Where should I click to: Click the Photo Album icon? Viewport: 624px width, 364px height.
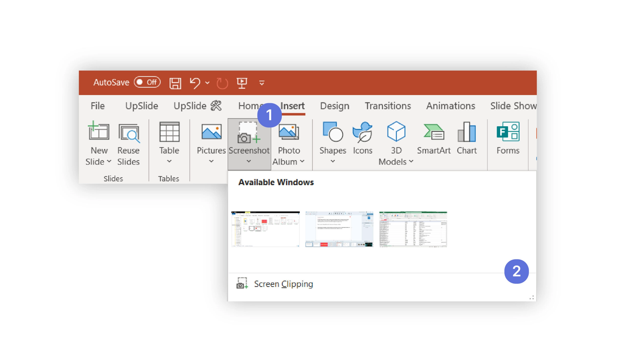(289, 132)
